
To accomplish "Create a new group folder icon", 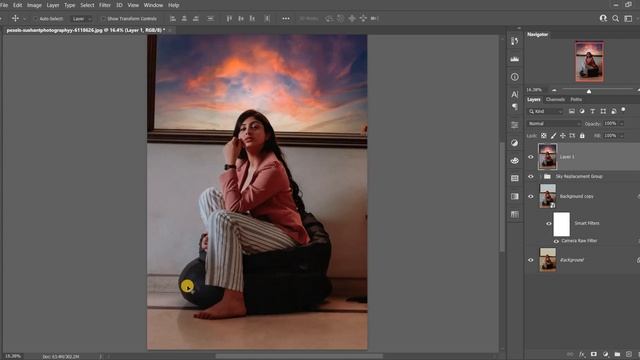I will [617, 354].
